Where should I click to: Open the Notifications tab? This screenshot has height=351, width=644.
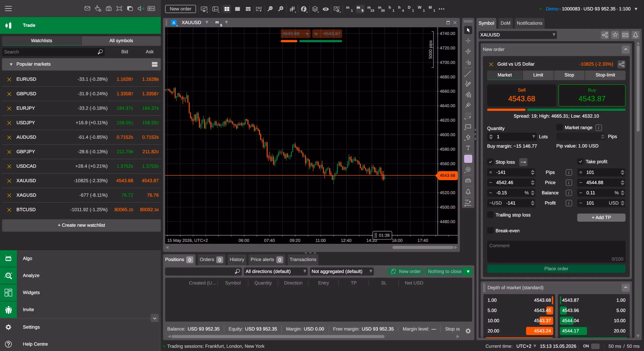click(x=529, y=23)
